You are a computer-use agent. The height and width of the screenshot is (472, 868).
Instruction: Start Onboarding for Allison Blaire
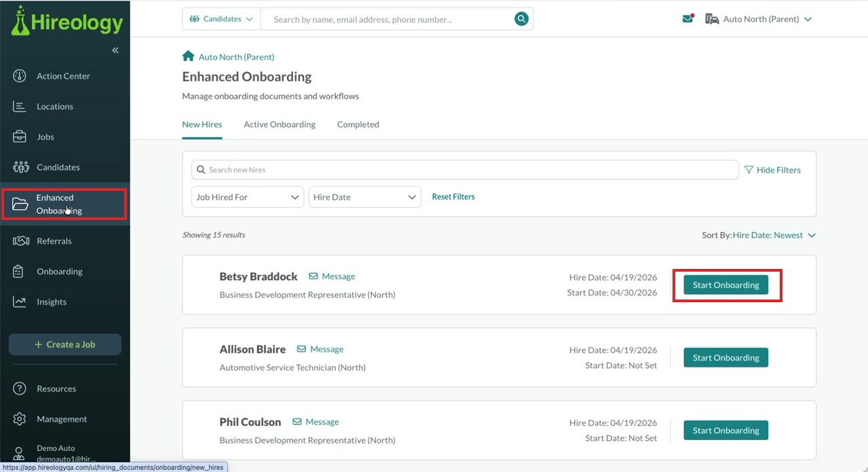point(725,358)
